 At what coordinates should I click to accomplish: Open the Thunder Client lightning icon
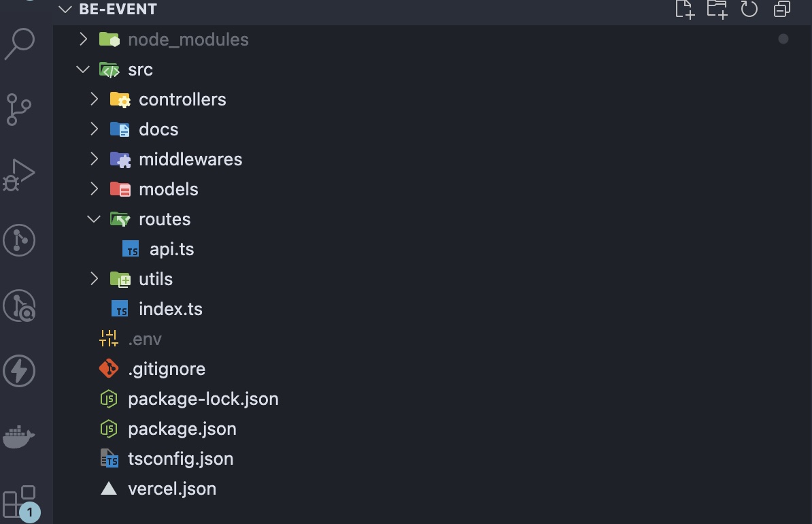click(20, 371)
